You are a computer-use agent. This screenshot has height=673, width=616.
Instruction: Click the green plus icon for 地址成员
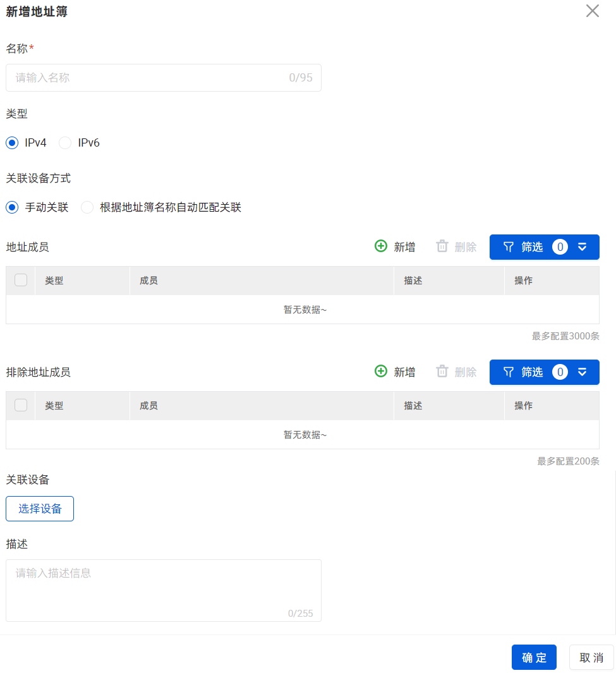pos(381,246)
